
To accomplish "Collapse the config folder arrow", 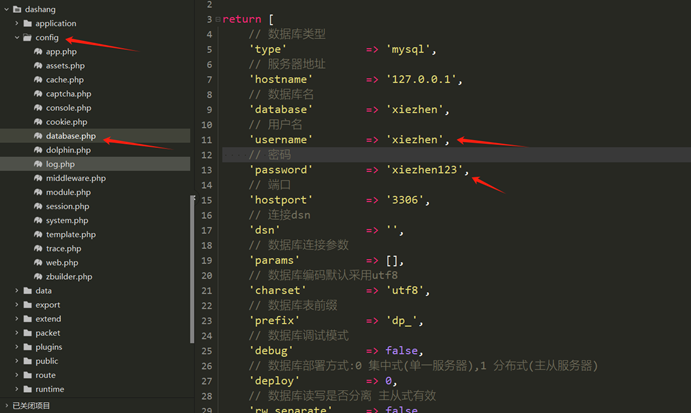I will [x=16, y=38].
